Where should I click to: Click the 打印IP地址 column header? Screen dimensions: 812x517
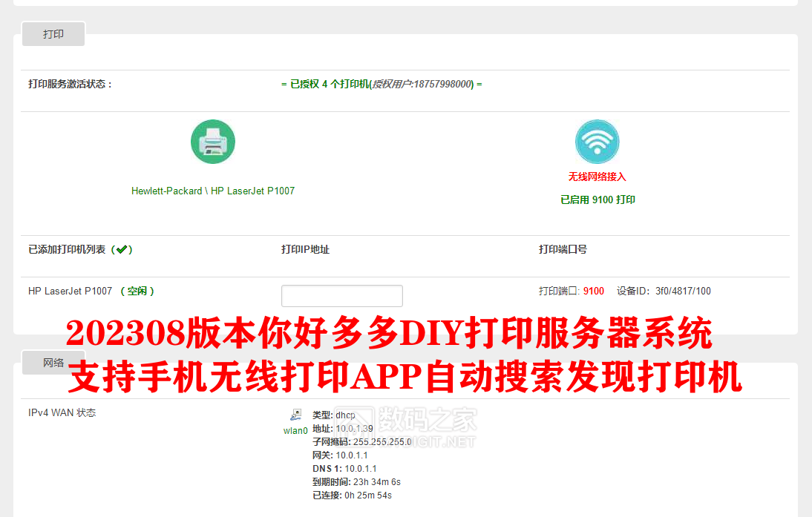pyautogui.click(x=306, y=249)
